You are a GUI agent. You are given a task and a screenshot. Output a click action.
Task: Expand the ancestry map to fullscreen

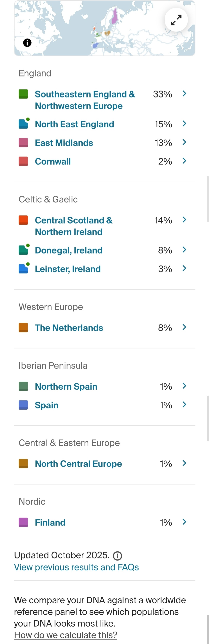coord(176,20)
